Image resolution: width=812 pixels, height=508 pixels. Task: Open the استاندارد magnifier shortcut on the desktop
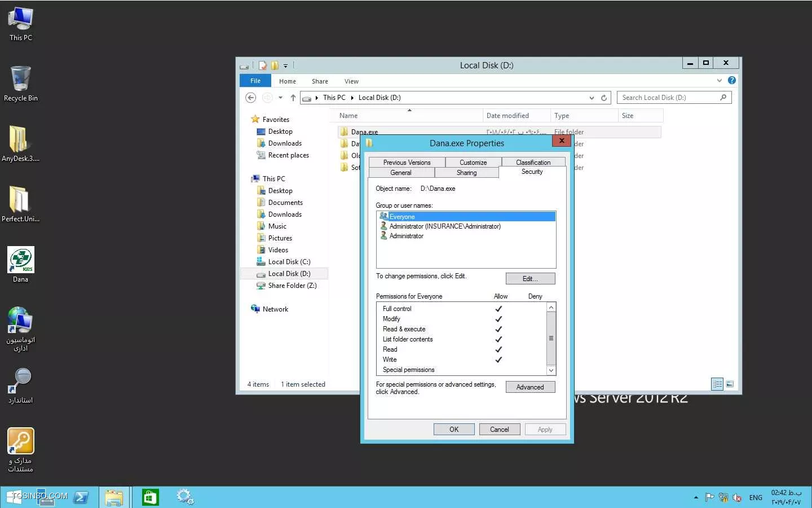[x=21, y=386]
